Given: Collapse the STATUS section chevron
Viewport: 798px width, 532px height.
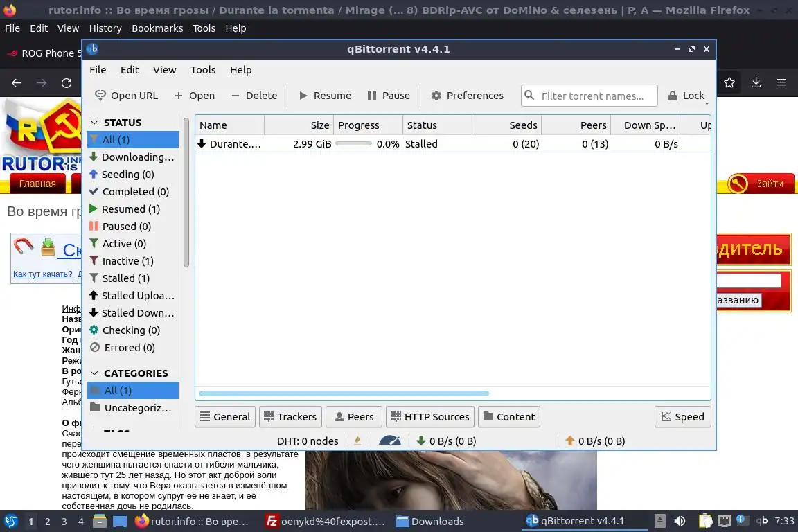Looking at the screenshot, I should pos(94,122).
